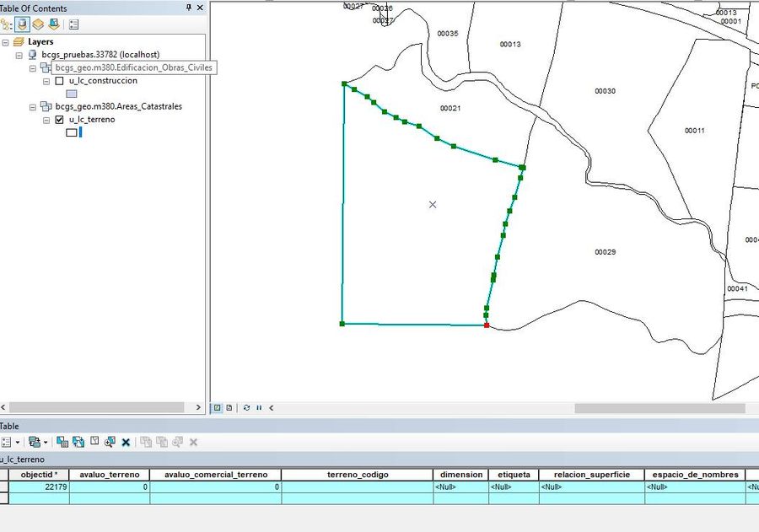The height and width of the screenshot is (532, 759).
Task: Click Zoom To Selected icon in table
Action: click(110, 442)
